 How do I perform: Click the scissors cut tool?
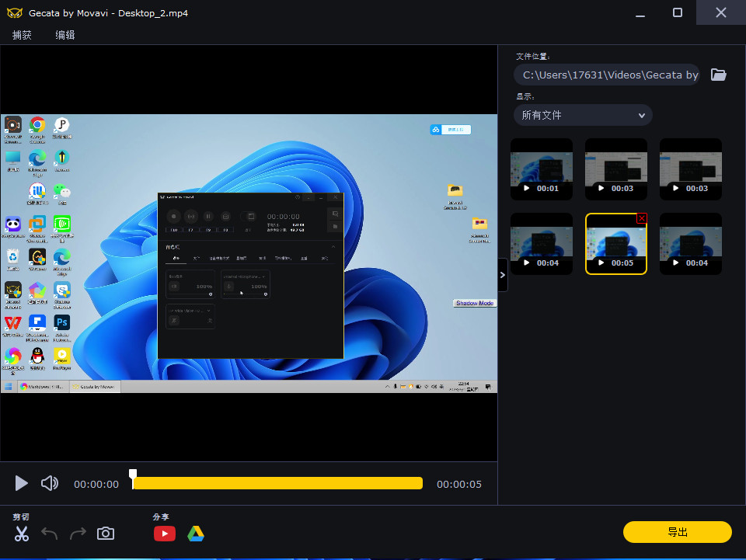pos(22,534)
